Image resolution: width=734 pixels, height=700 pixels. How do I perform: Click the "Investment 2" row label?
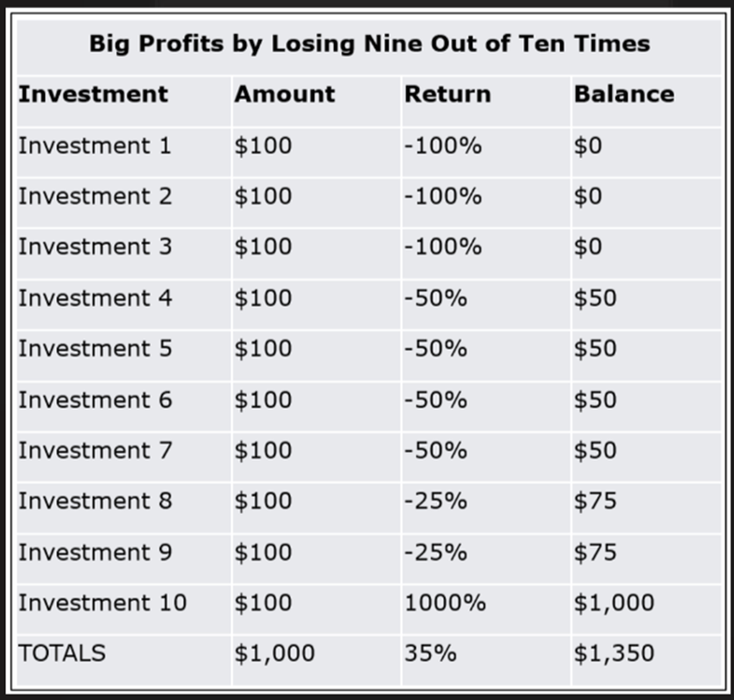click(x=95, y=196)
